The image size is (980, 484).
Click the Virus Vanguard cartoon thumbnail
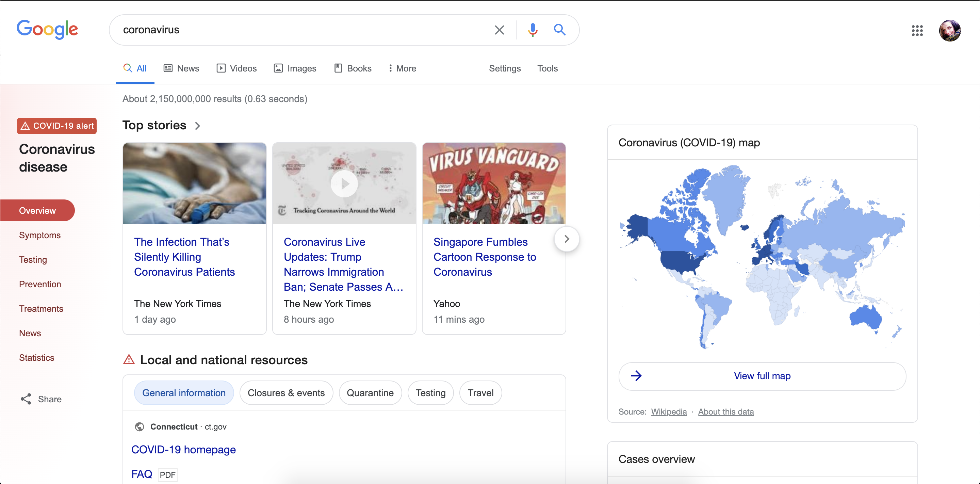pos(494,183)
